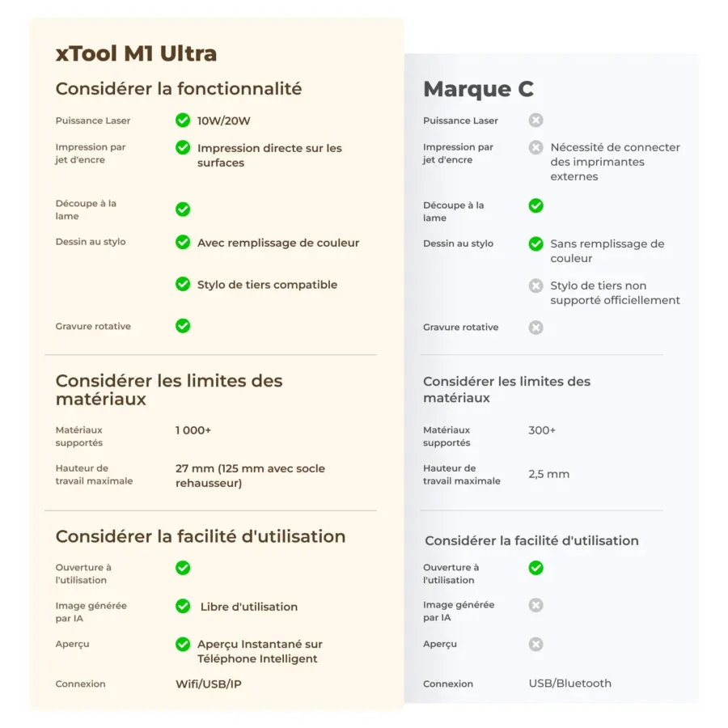
Task: Click the green check beside 10W/20W
Action: click(183, 121)
